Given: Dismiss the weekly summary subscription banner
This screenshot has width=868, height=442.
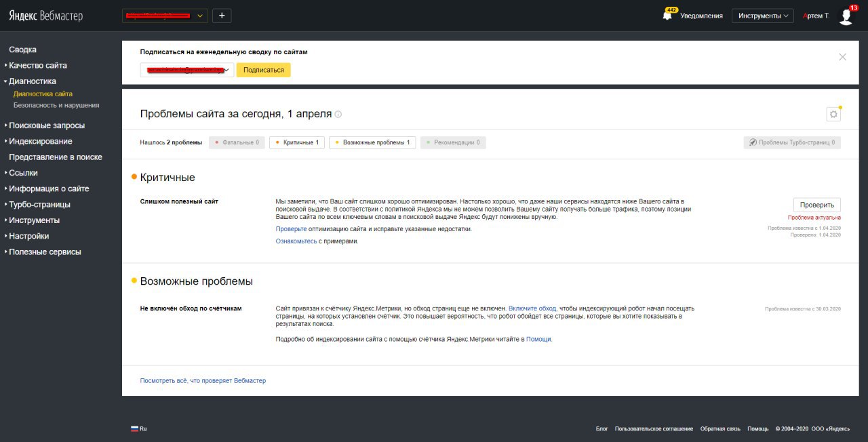Looking at the screenshot, I should coord(842,57).
